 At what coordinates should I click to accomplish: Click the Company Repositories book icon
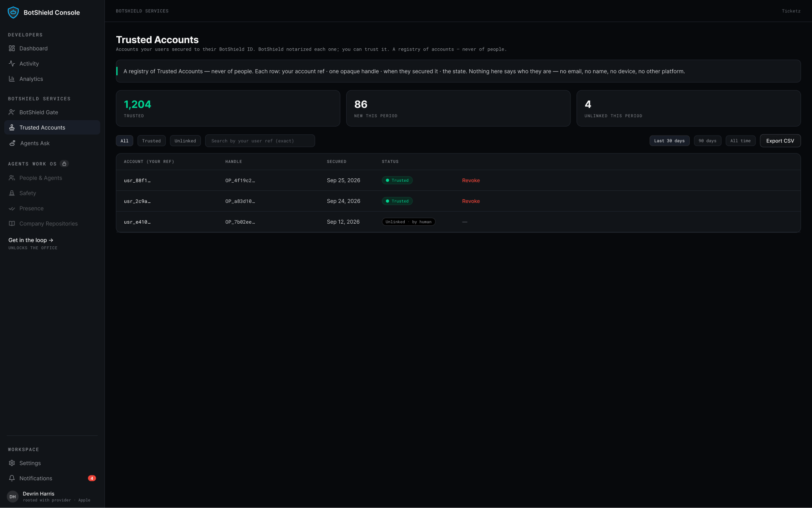coord(12,224)
